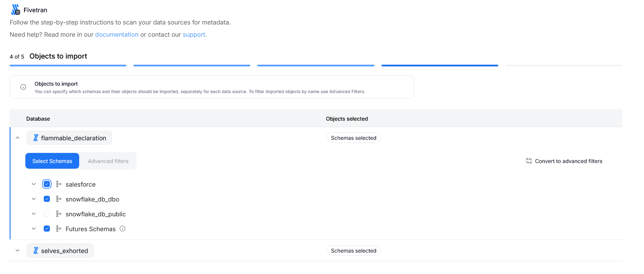Click the salesforce schema name
This screenshot has height=274, width=644.
tap(80, 184)
